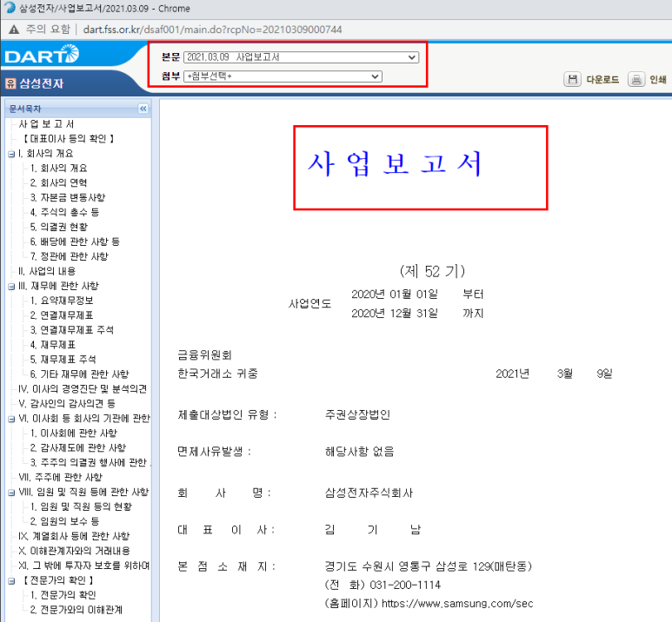672x622 pixels.
Task: Go to 5. 의결권 현황
Action: pyautogui.click(x=59, y=227)
